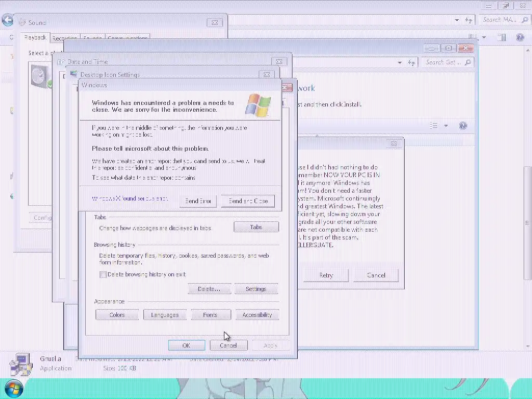This screenshot has height=399, width=532.
Task: Click Delete... under Browsing history
Action: (209, 289)
